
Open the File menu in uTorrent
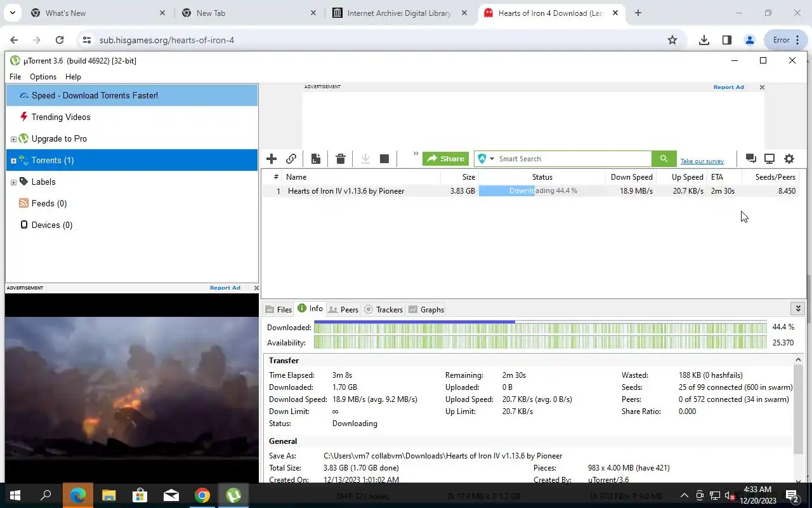(15, 77)
